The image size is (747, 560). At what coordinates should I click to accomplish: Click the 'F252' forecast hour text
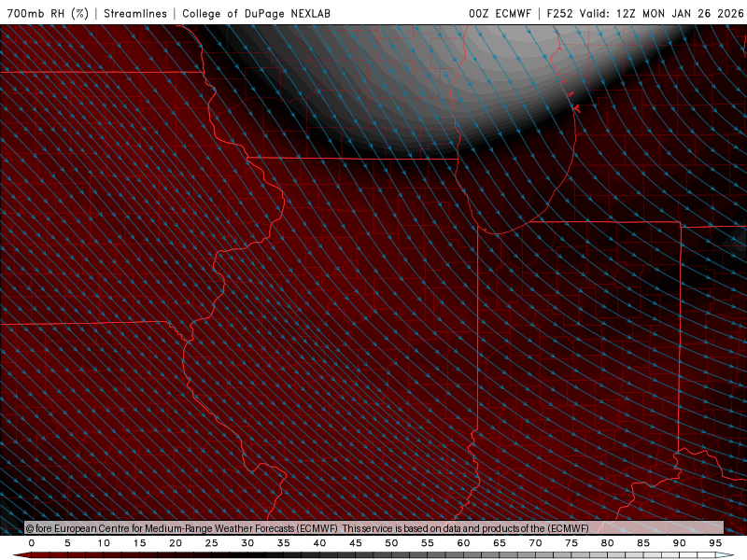[559, 13]
